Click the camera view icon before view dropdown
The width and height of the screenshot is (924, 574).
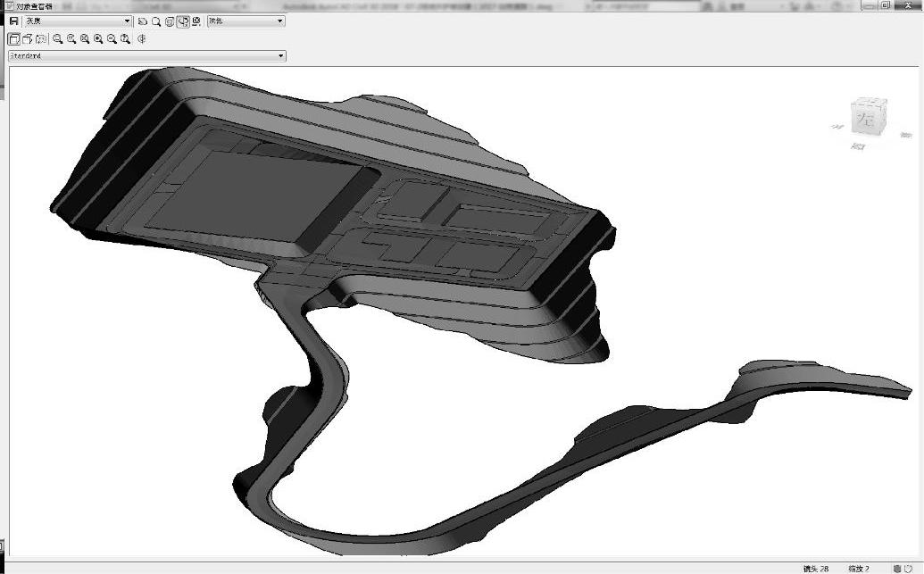tap(196, 21)
